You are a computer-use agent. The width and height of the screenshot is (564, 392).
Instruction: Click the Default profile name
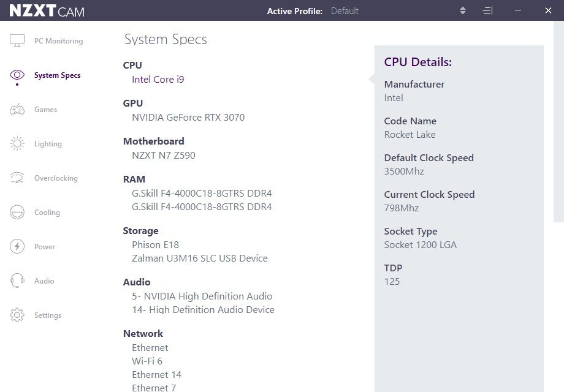point(345,11)
